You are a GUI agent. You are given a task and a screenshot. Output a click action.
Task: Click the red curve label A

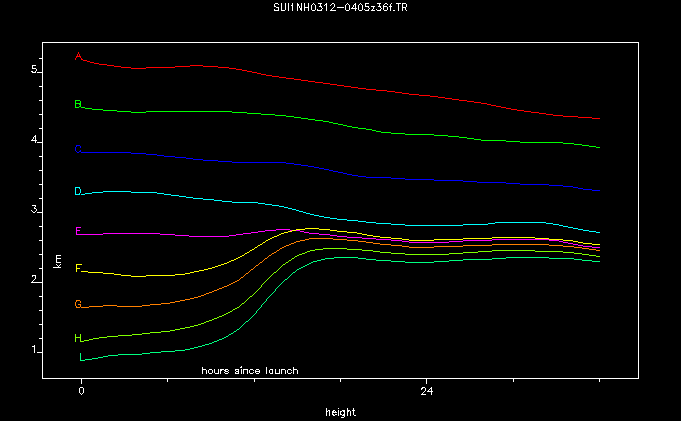pyautogui.click(x=78, y=56)
